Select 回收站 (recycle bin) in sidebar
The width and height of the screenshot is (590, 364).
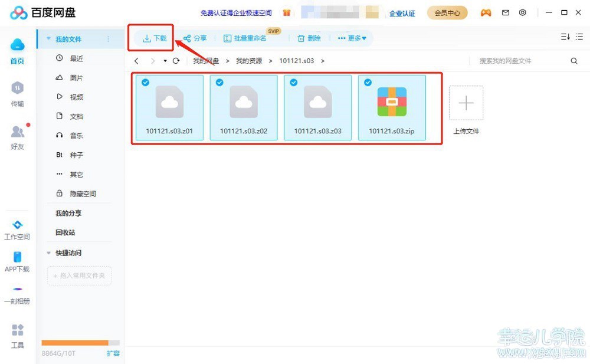[x=65, y=232]
